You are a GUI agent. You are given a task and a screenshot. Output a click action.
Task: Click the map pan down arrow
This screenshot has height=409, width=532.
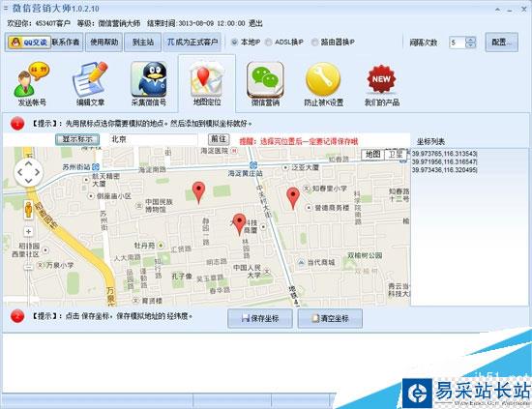click(28, 181)
